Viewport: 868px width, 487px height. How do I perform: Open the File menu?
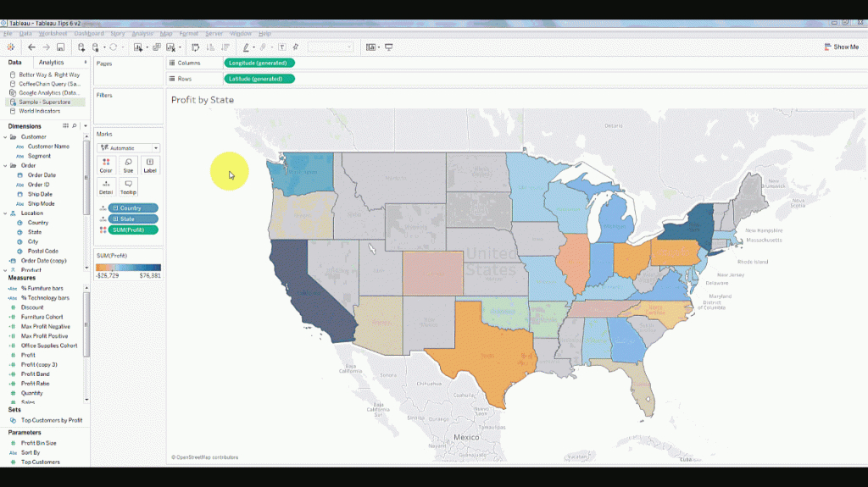point(8,34)
